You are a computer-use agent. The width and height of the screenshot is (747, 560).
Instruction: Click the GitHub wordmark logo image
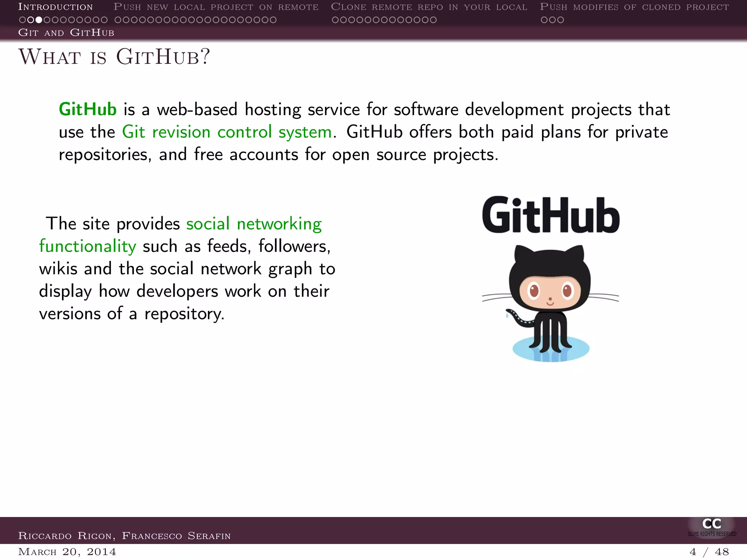pos(551,215)
